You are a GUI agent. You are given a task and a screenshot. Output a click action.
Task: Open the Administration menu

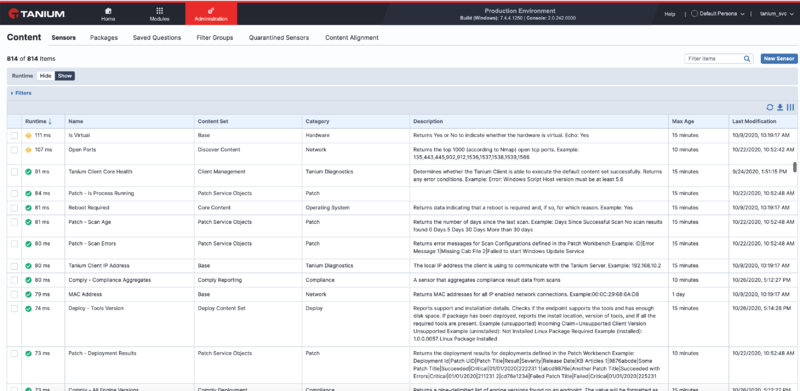tap(211, 14)
